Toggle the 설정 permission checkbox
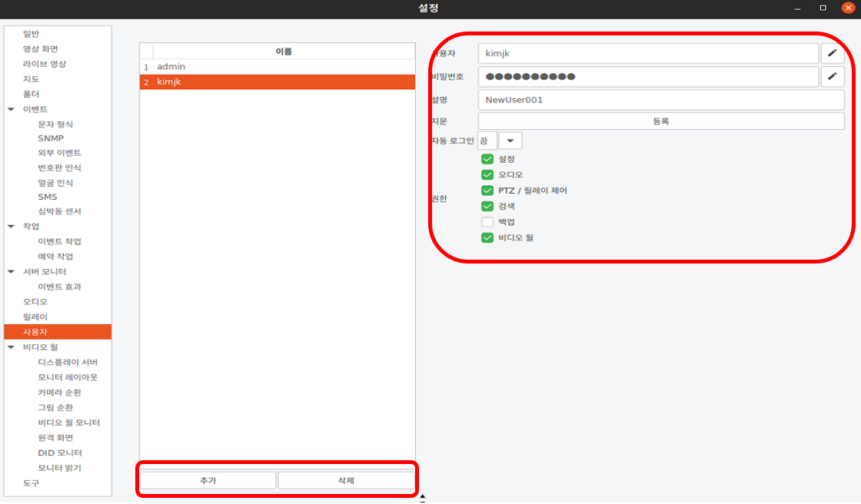861x504 pixels. tap(487, 159)
